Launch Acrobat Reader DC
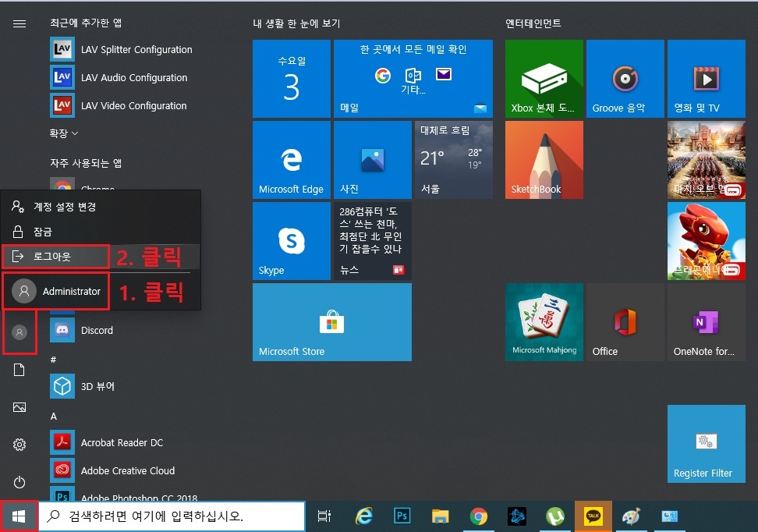This screenshot has width=758, height=532. point(107,442)
